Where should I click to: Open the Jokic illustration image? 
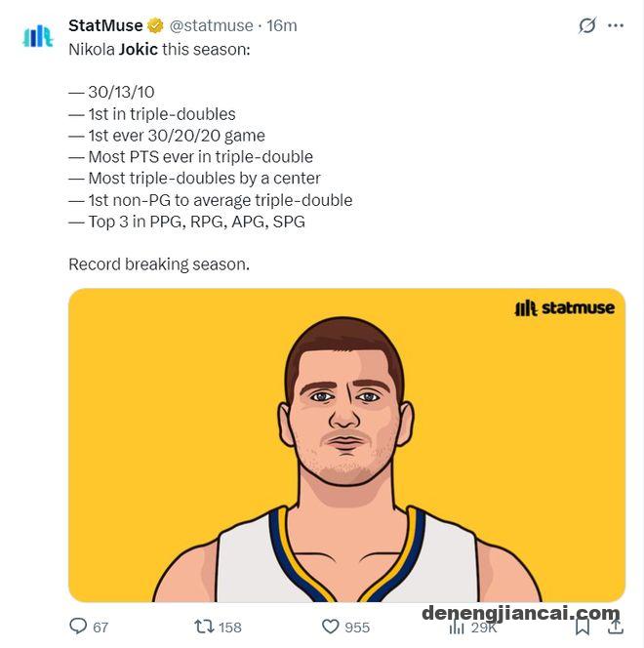[346, 445]
